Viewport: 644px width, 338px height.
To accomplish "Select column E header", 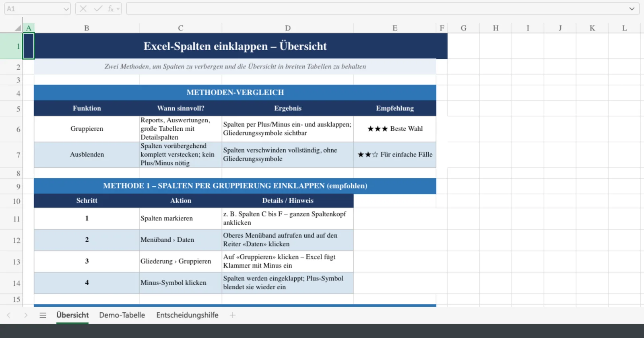I will (x=395, y=28).
